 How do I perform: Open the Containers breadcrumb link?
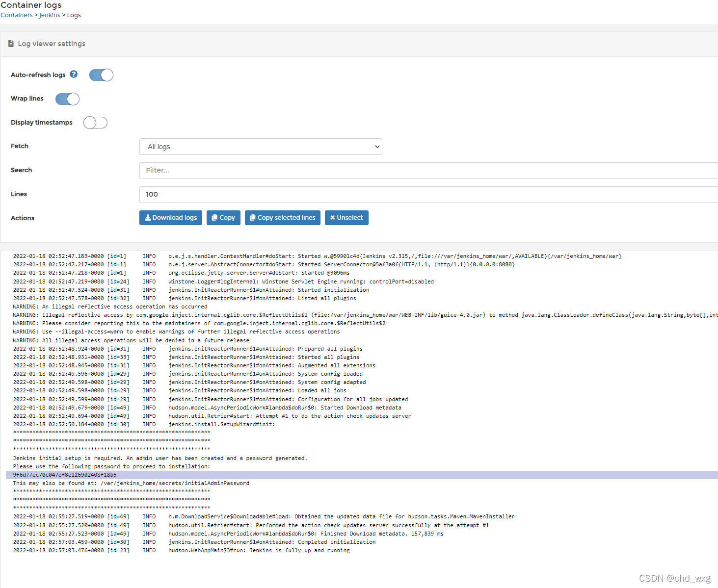pos(17,15)
